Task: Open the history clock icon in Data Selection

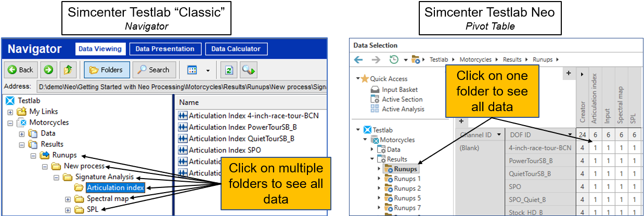Action: click(395, 60)
